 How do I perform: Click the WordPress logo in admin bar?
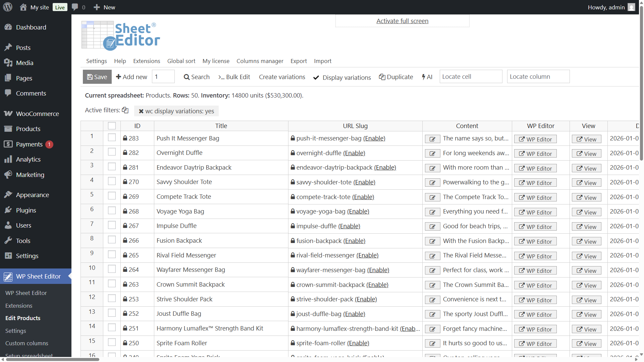[8, 7]
